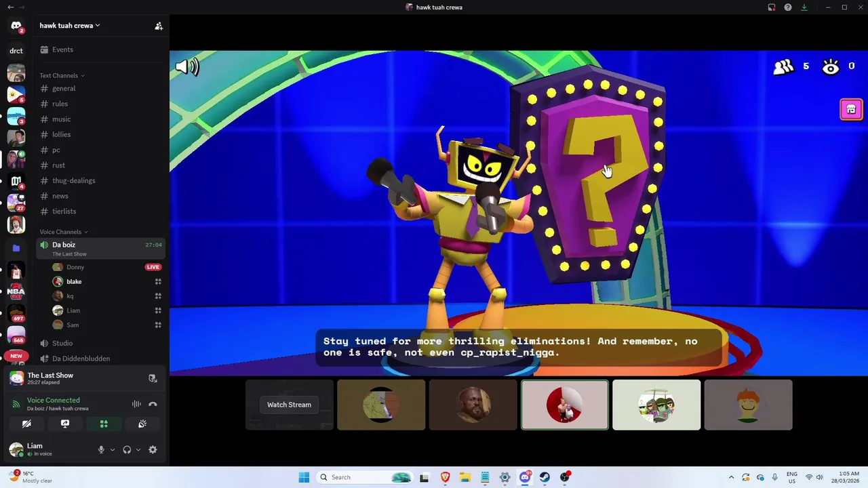Select Donny's video tile with bald man
Image resolution: width=868 pixels, height=488 pixels.
coord(473,405)
